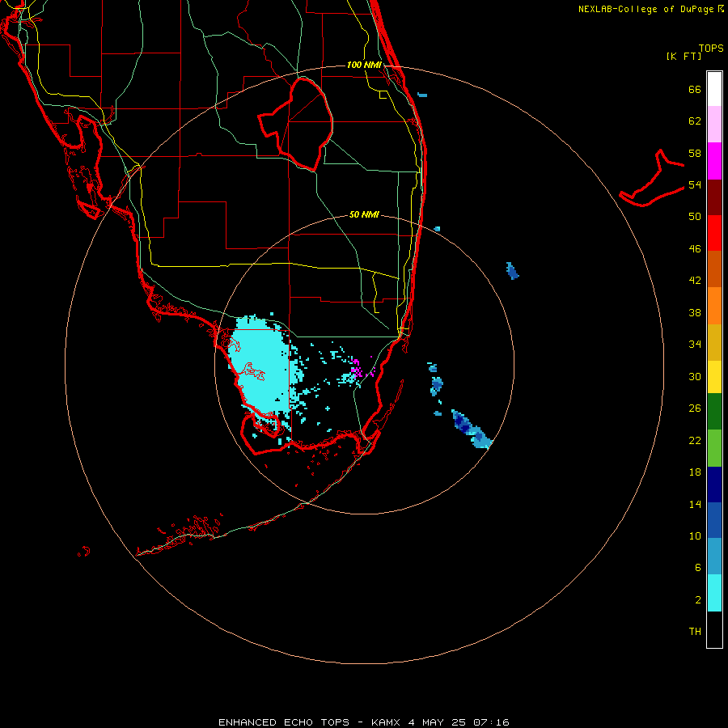Screen dimensions: 728x728
Task: Click the "22" legend value
Action: tap(695, 440)
